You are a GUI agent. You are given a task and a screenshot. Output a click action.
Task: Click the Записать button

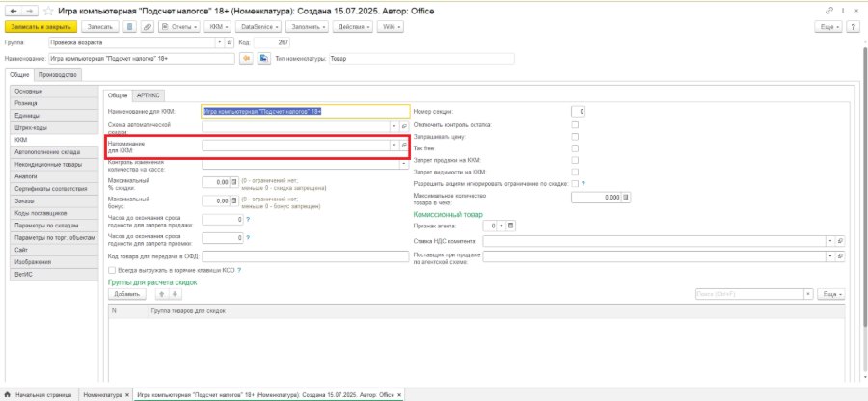click(x=99, y=27)
